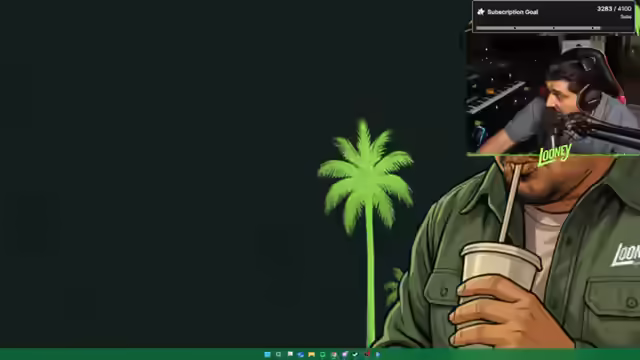The width and height of the screenshot is (640, 360).
Task: Launch the blue Edge browser taskbar icon
Action: (x=301, y=355)
